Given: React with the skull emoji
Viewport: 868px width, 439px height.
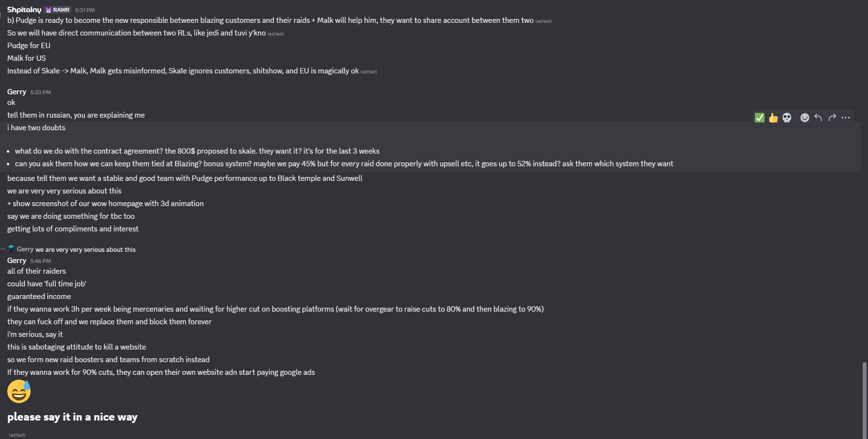Looking at the screenshot, I should (787, 118).
